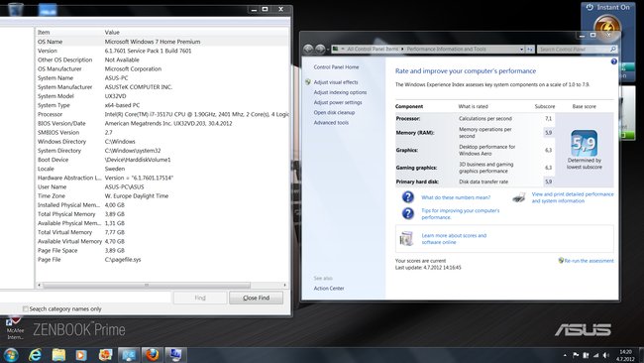This screenshot has height=363, width=644.
Task: Open 'Learn more about scores and software online'
Action: (x=454, y=239)
